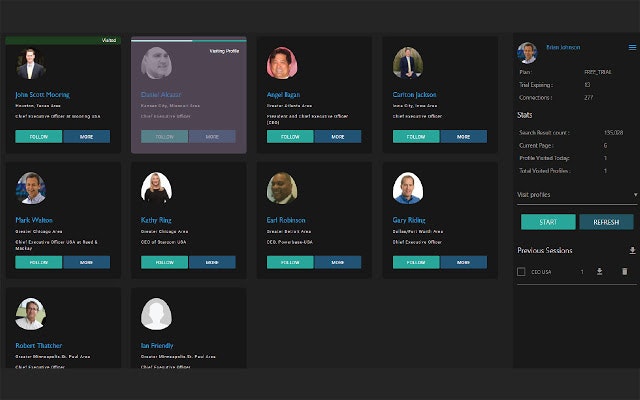Image resolution: width=640 pixels, height=400 pixels.
Task: Click the REFRESH button
Action: (x=606, y=222)
